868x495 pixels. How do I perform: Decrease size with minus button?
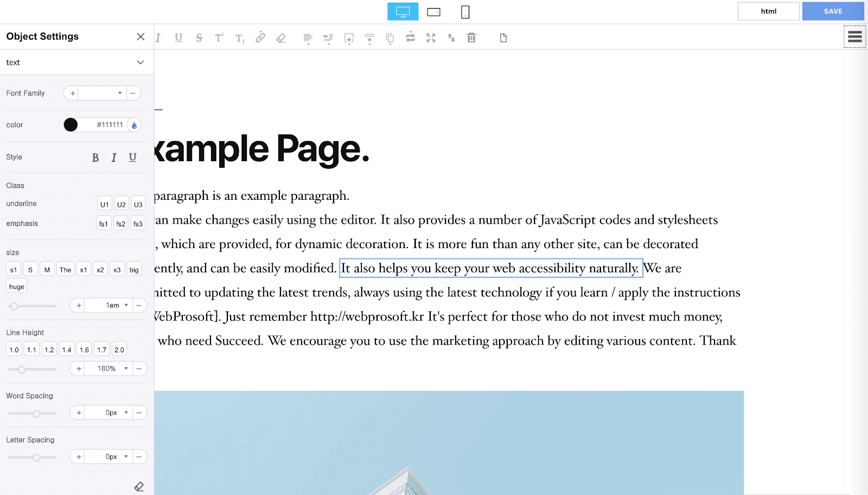[139, 305]
